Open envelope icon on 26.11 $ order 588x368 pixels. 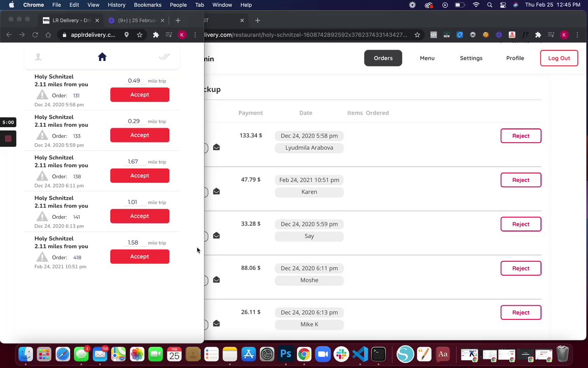tap(216, 324)
